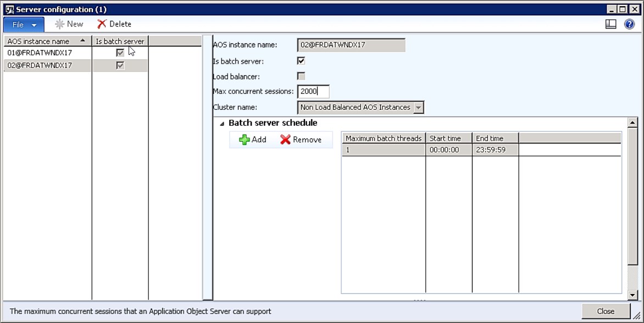Select the end time 23:59:59 cell
644x323 pixels.
click(495, 150)
